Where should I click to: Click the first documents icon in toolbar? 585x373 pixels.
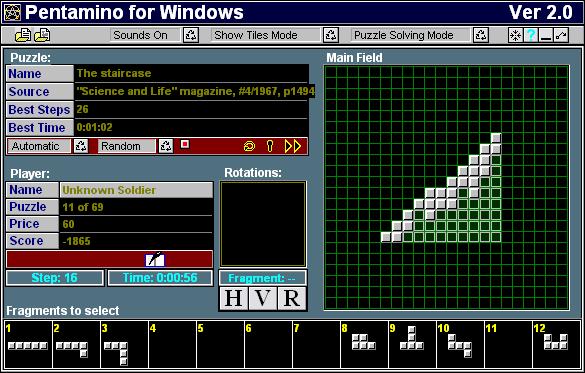[23, 35]
